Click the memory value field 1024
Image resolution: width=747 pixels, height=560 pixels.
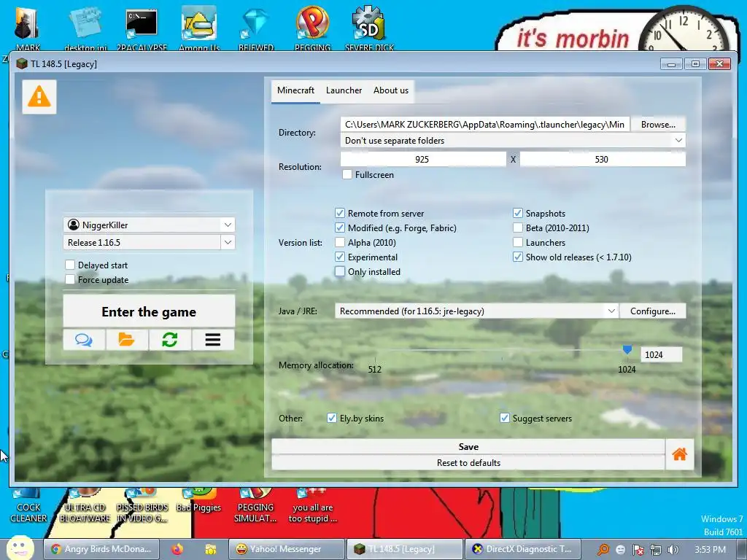661,355
